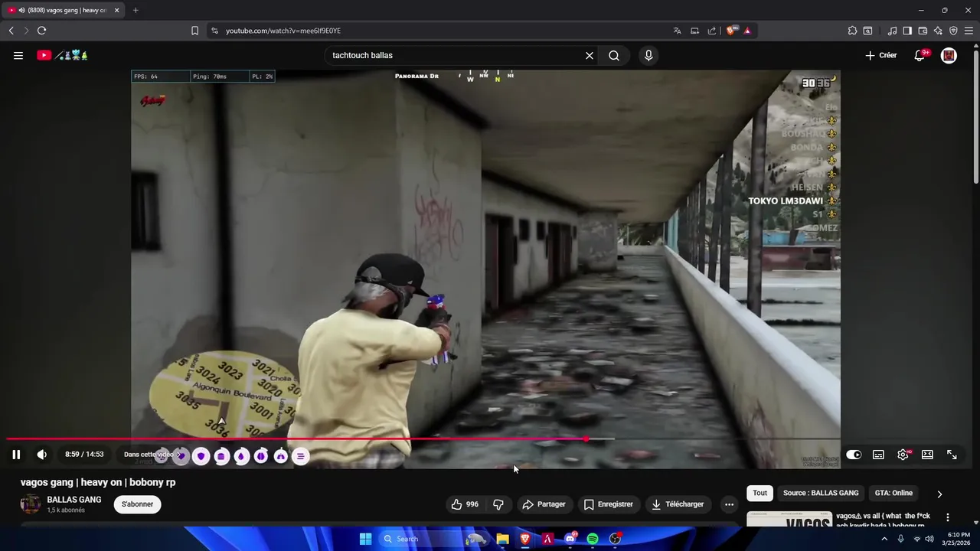The image size is (980, 551).
Task: Open Windows Start menu
Action: pos(365,539)
